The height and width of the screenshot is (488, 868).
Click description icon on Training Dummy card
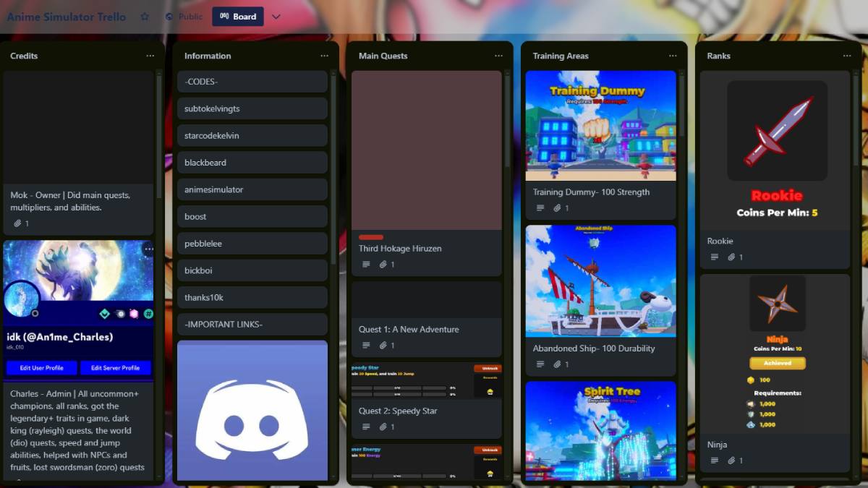tap(540, 208)
